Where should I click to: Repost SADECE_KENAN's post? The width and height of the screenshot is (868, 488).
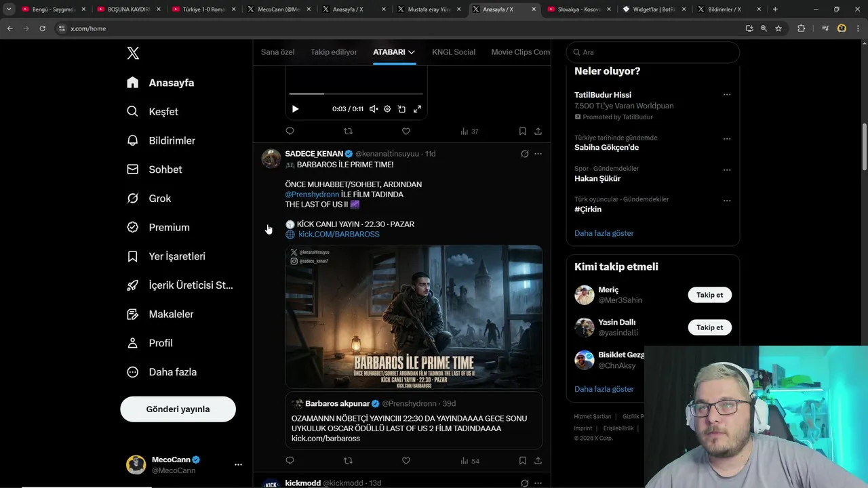click(348, 461)
